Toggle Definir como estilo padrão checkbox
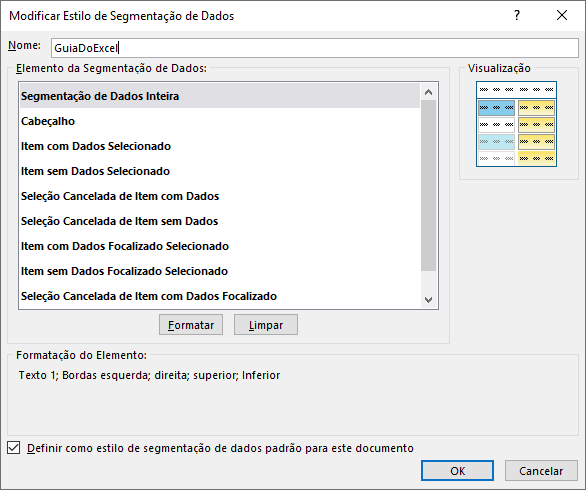This screenshot has width=586, height=490. (14, 448)
